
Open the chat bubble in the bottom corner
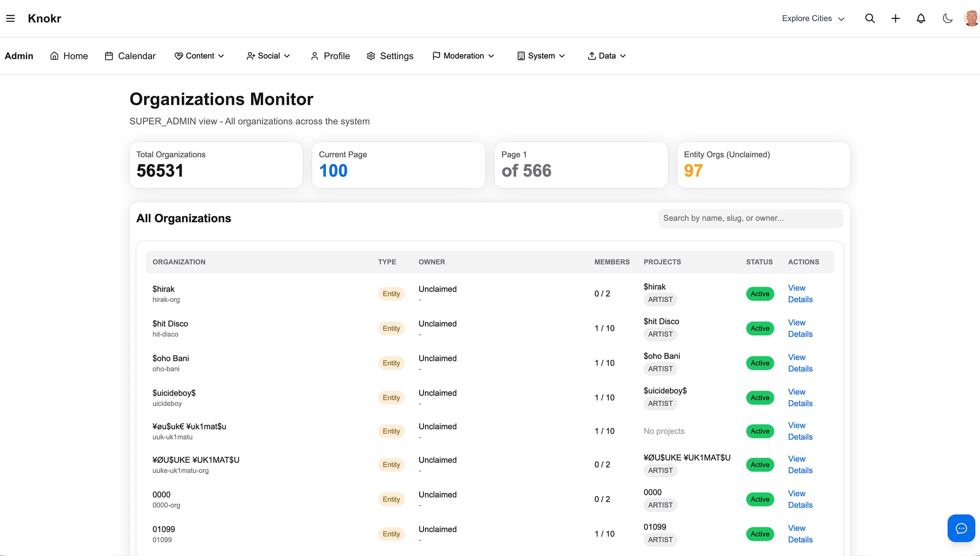click(961, 528)
